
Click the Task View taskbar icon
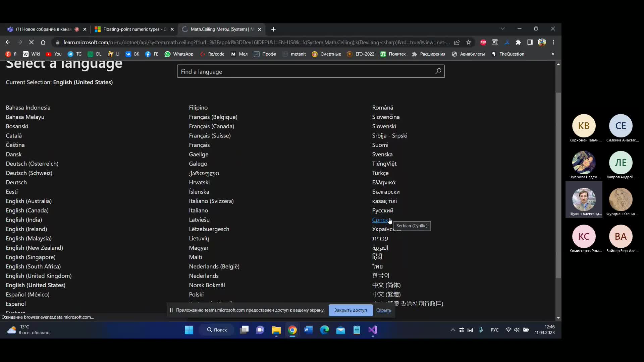click(244, 330)
